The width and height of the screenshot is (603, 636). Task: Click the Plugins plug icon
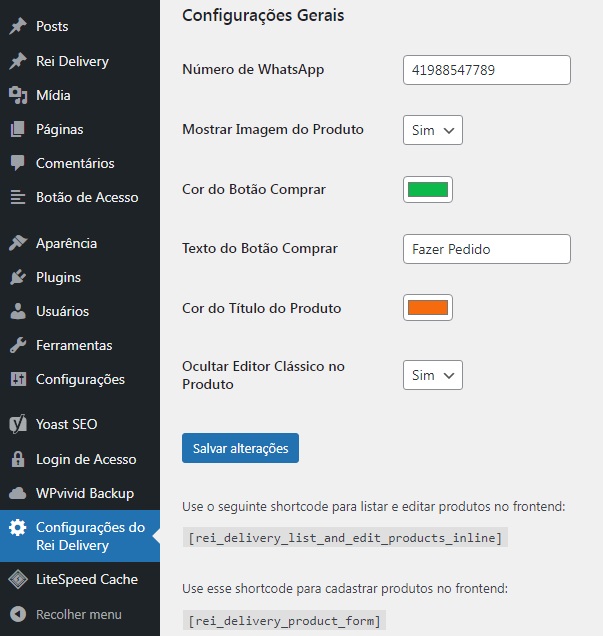[x=18, y=277]
